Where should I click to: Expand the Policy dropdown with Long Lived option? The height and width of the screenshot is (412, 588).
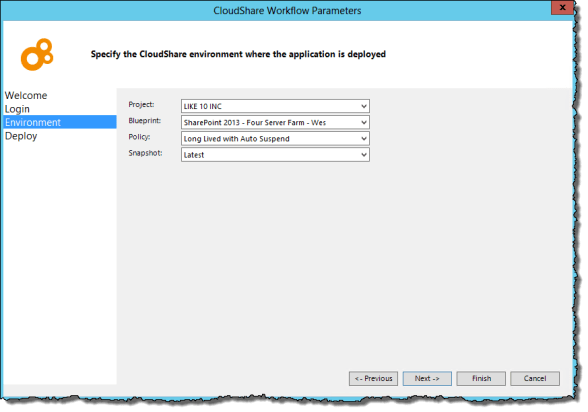[x=275, y=138]
